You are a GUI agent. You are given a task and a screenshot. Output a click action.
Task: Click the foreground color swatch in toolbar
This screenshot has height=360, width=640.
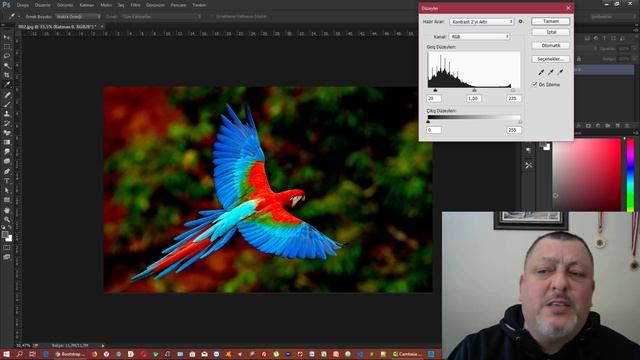[4, 235]
